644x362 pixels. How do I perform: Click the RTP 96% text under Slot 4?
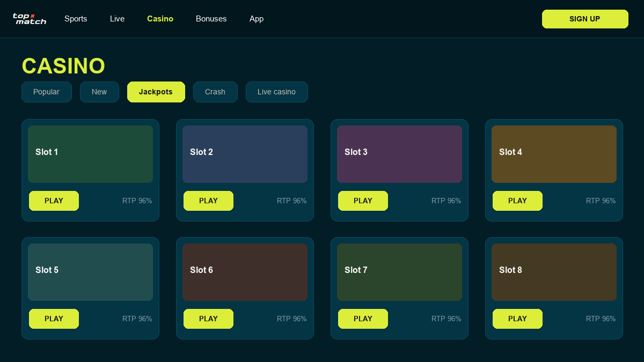(601, 201)
